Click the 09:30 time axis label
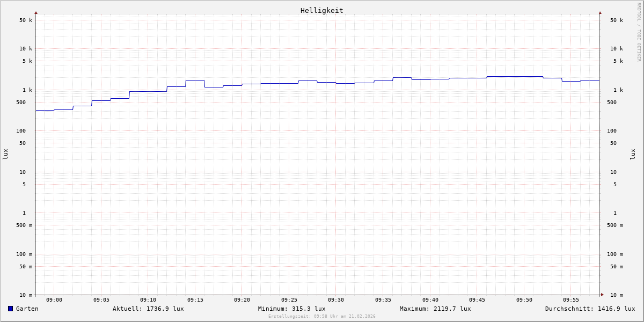The image size is (644, 322). pos(336,300)
